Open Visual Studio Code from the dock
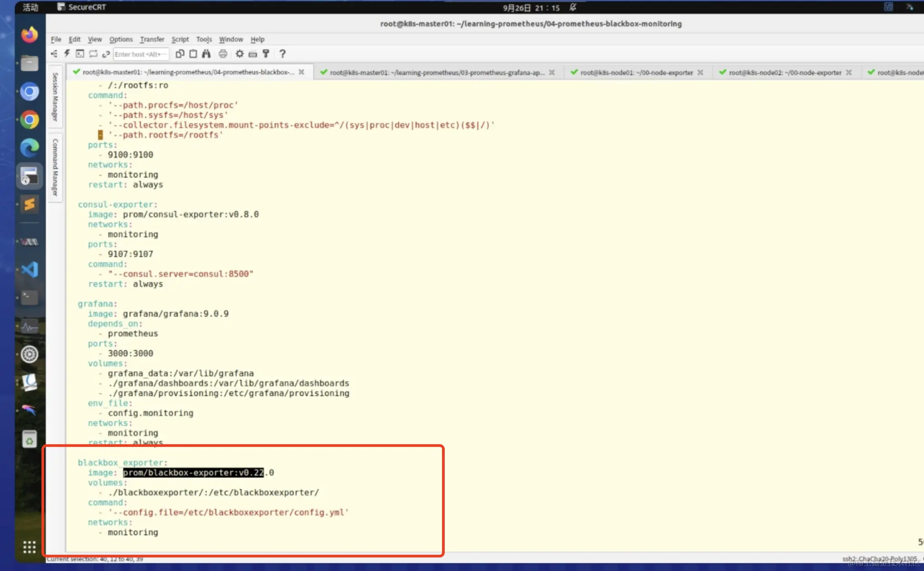Screen dimensions: 924x571 (x=30, y=270)
